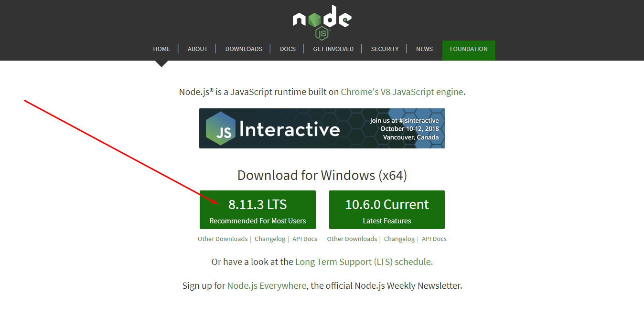Click the 'Join us at #jsinteractive' banner text
The image size is (644, 315).
click(x=404, y=121)
